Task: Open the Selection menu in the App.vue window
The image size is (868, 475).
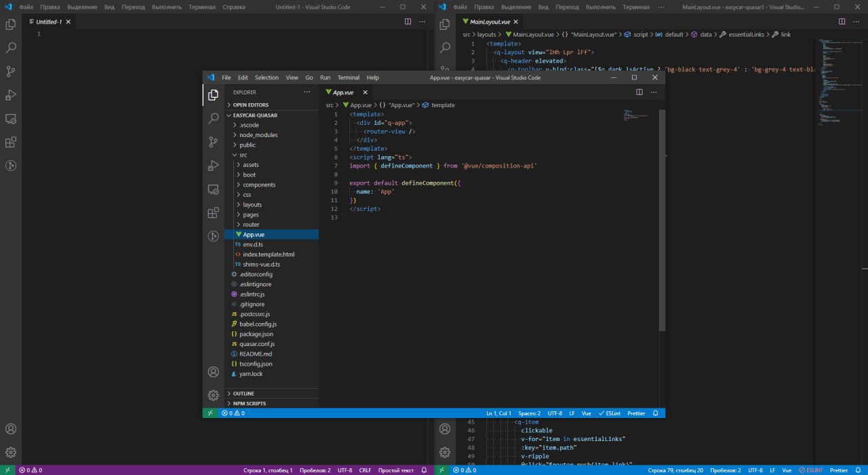Action: click(267, 77)
